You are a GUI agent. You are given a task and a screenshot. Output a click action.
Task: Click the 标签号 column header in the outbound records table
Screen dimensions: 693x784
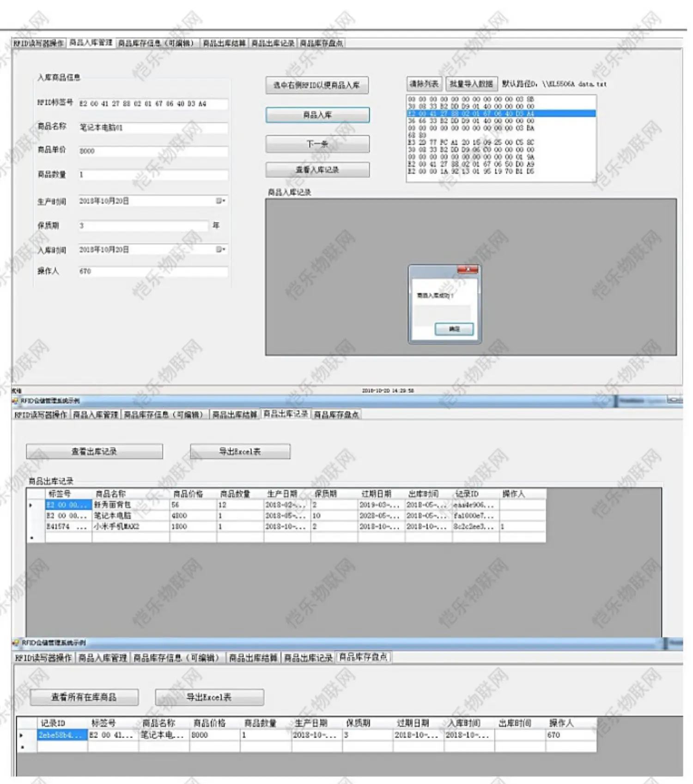pyautogui.click(x=68, y=494)
